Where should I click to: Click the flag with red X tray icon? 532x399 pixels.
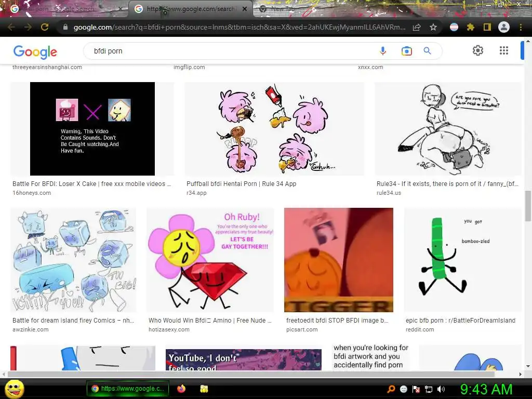click(x=416, y=389)
